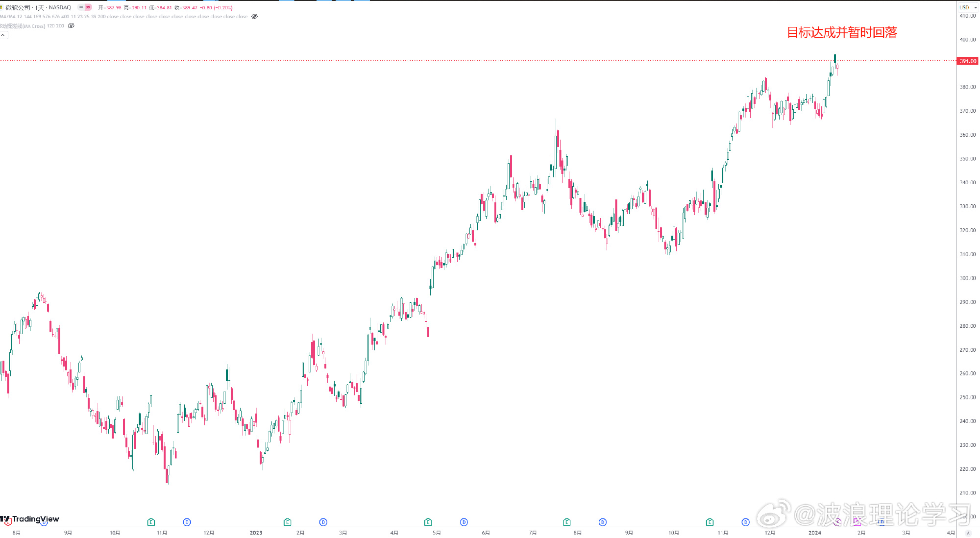Click the dividend D marker before 12月 2023
Image resolution: width=980 pixels, height=538 pixels.
[x=745, y=522]
